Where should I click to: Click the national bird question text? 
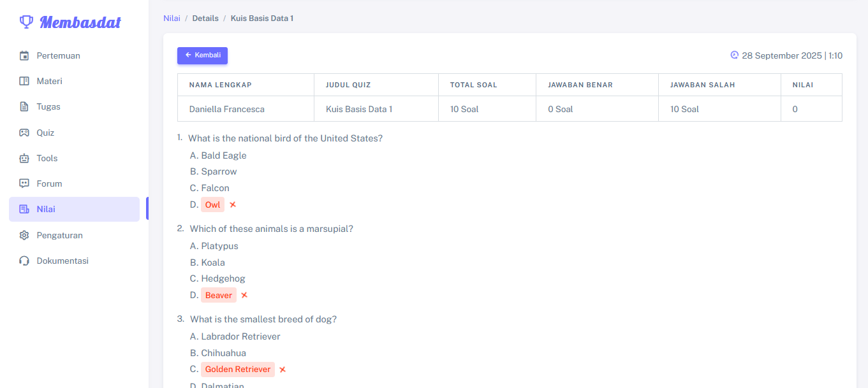click(285, 138)
